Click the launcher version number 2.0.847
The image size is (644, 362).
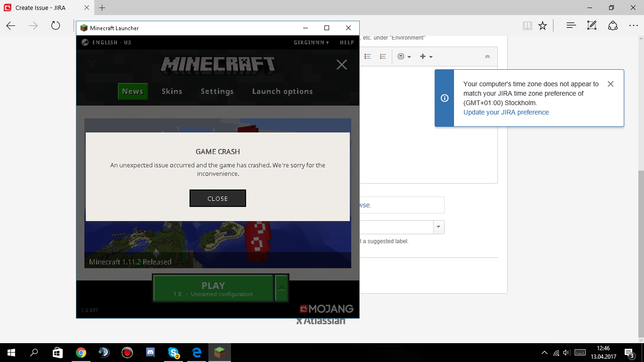pos(90,310)
